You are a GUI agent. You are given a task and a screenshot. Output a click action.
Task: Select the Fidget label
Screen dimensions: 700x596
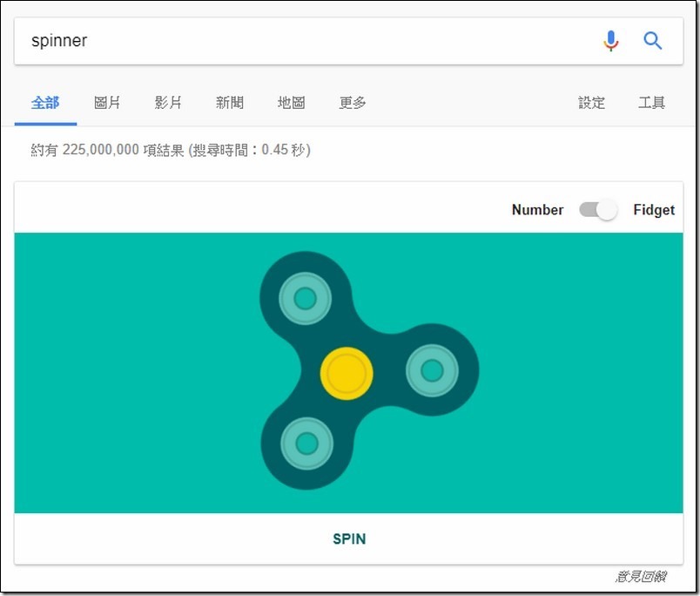(x=654, y=210)
